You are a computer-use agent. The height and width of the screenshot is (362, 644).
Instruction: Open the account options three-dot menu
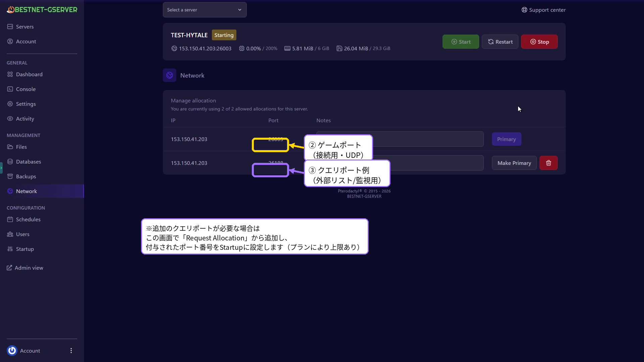[x=71, y=351]
